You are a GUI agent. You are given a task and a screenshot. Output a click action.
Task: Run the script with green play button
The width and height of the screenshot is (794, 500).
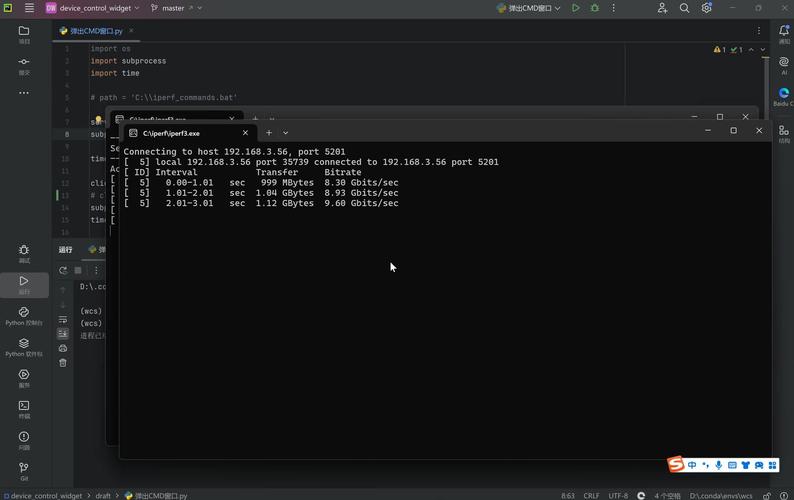tap(575, 8)
